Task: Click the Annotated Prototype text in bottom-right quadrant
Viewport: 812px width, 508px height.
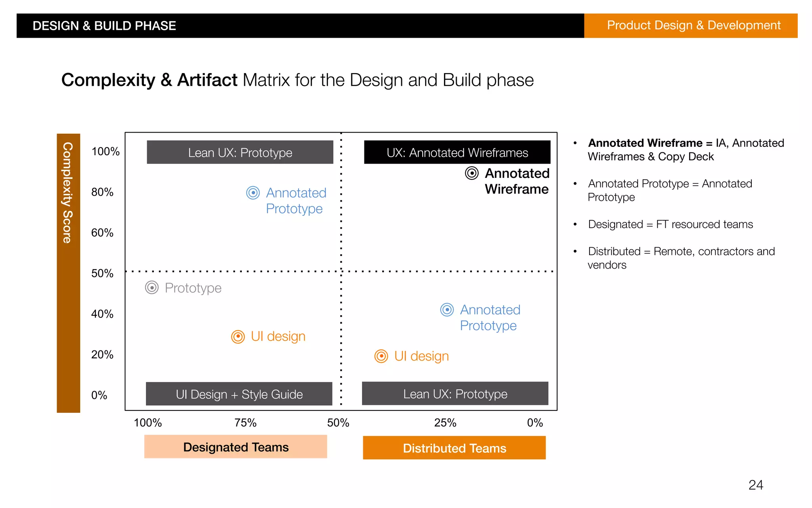Action: pyautogui.click(x=490, y=317)
